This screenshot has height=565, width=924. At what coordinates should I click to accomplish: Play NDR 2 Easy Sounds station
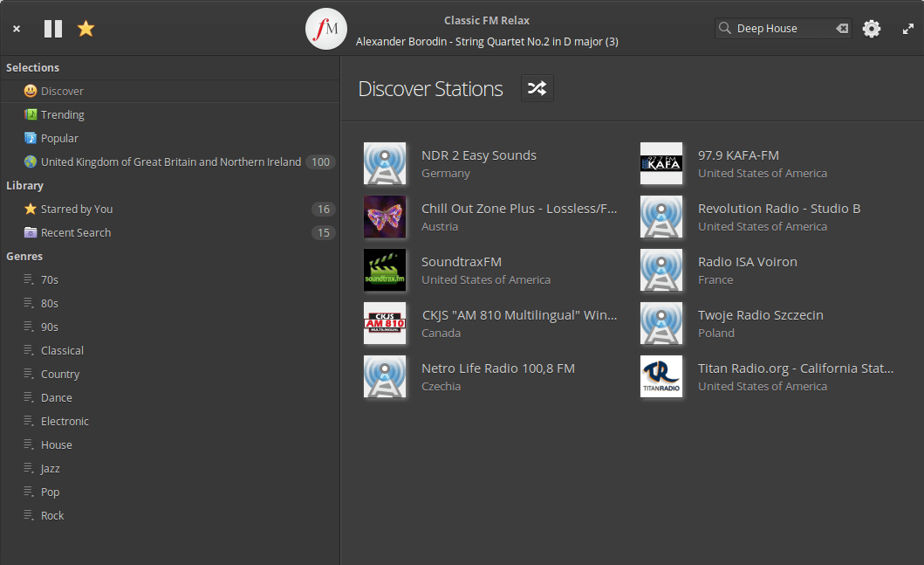(479, 155)
